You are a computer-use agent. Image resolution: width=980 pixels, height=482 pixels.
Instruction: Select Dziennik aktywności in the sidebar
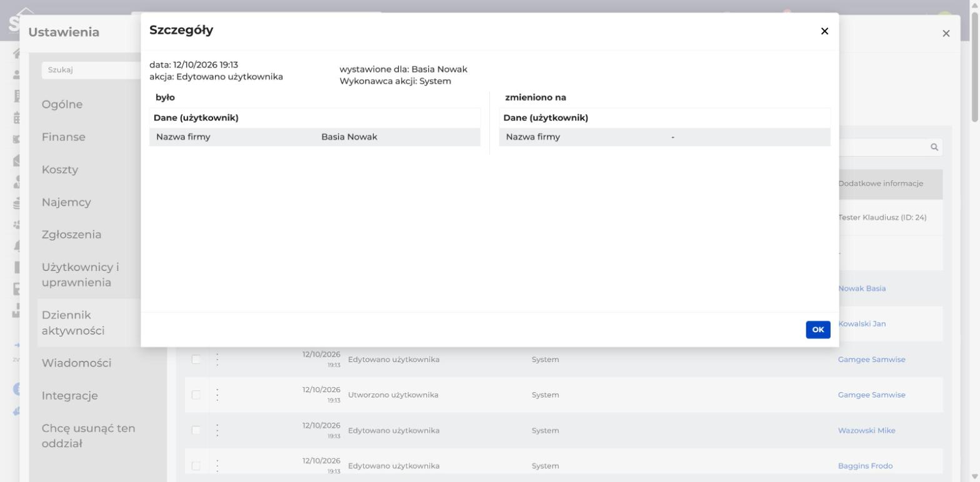click(72, 323)
